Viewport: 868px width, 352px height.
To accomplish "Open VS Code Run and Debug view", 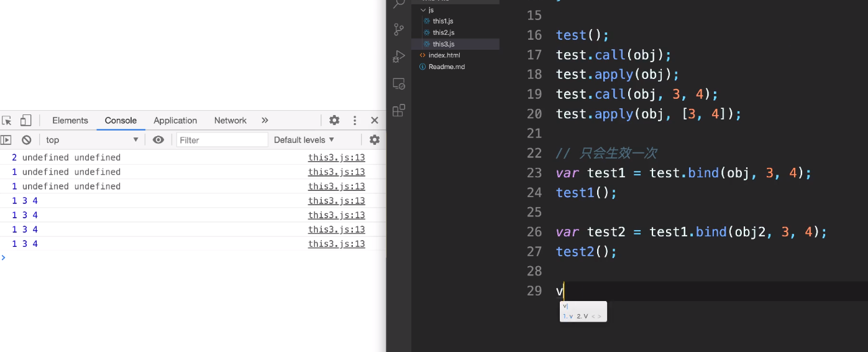I will (x=399, y=57).
